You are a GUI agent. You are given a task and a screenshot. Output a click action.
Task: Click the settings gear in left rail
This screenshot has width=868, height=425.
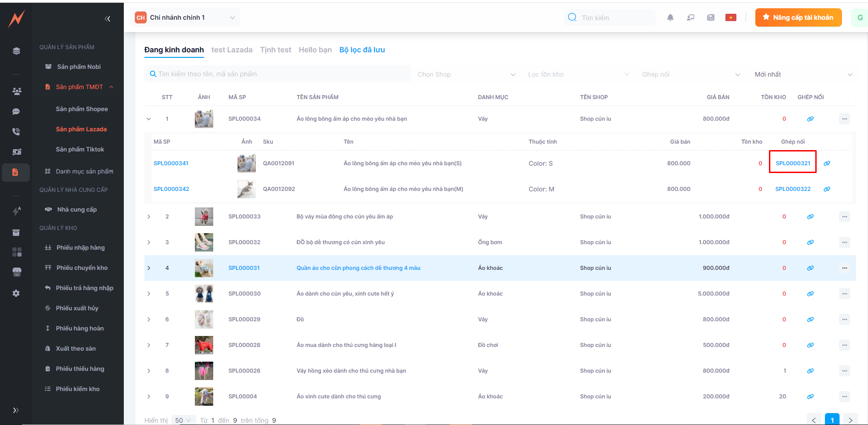pos(16,293)
